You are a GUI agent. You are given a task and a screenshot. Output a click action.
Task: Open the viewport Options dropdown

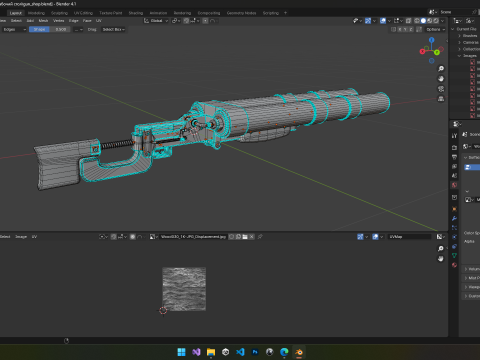(x=435, y=29)
